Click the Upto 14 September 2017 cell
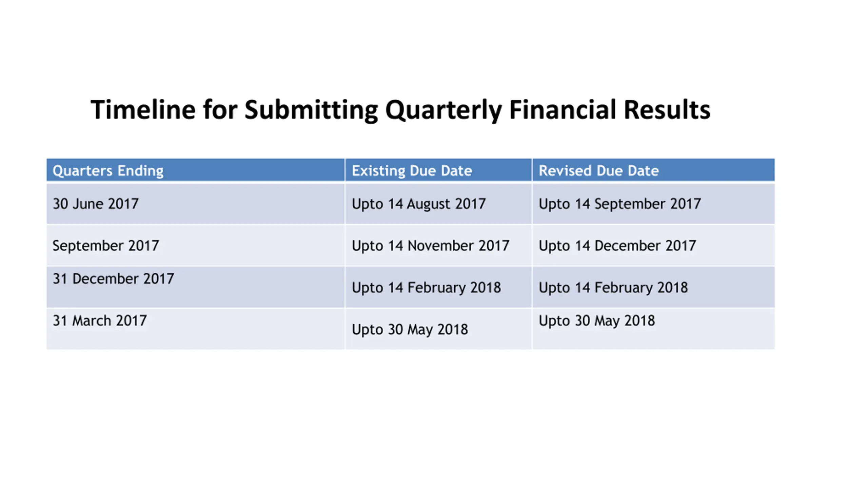 click(x=654, y=204)
